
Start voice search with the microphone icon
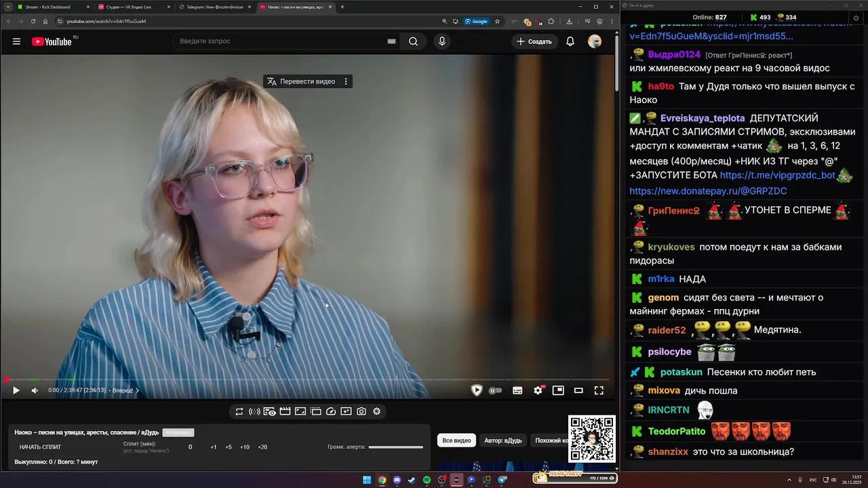click(x=442, y=41)
